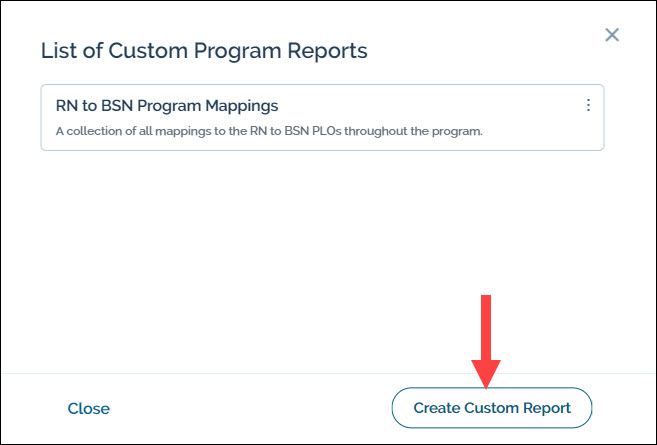Open the RN to BSN Program Mappings report
Screen dimensions: 657x445
167,105
